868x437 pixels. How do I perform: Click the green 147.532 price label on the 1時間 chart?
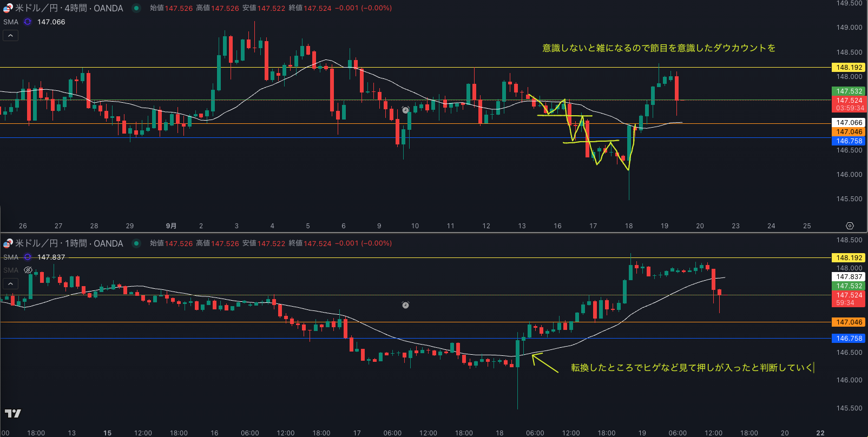849,286
